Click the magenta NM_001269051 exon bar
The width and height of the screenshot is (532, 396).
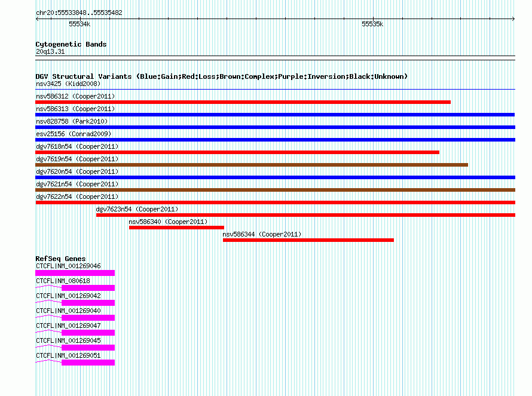click(x=88, y=363)
